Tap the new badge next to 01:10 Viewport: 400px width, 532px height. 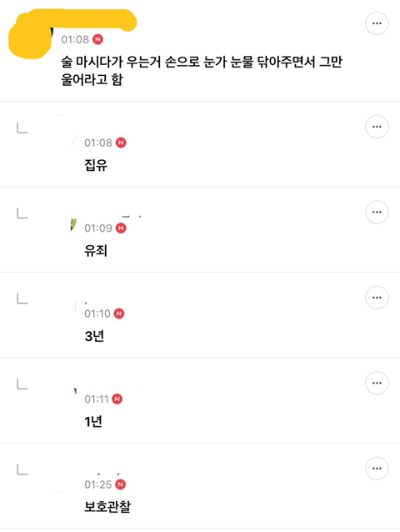coord(119,314)
